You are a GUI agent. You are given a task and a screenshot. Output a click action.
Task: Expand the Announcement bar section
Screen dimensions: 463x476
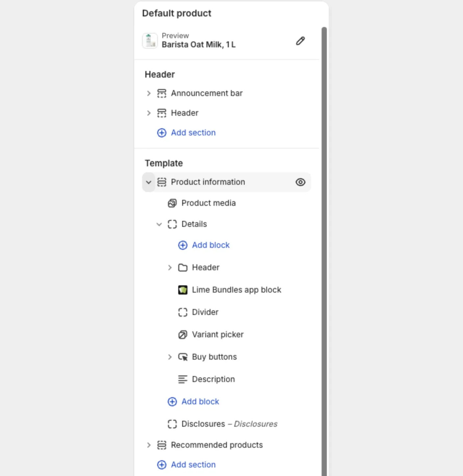[x=149, y=93]
